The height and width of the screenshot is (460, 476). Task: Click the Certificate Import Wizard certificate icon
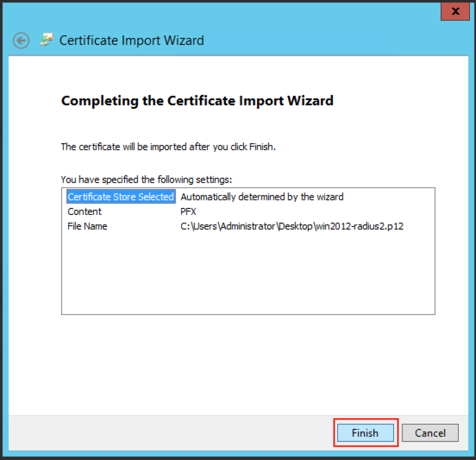click(x=46, y=40)
